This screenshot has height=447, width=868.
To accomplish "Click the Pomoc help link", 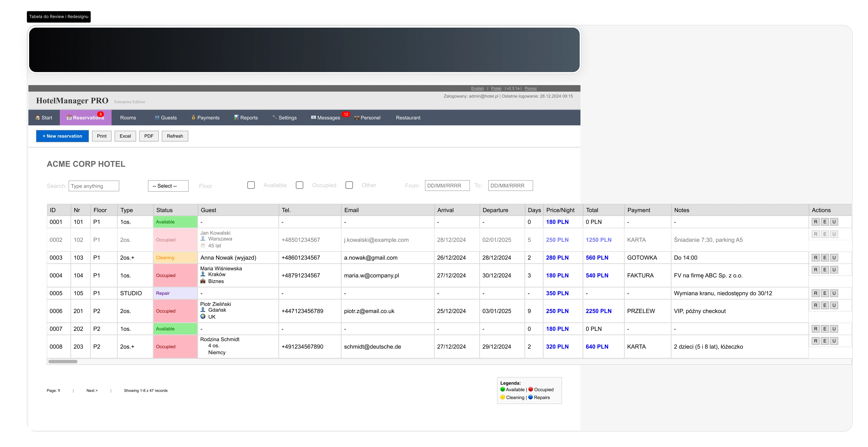I will point(531,88).
